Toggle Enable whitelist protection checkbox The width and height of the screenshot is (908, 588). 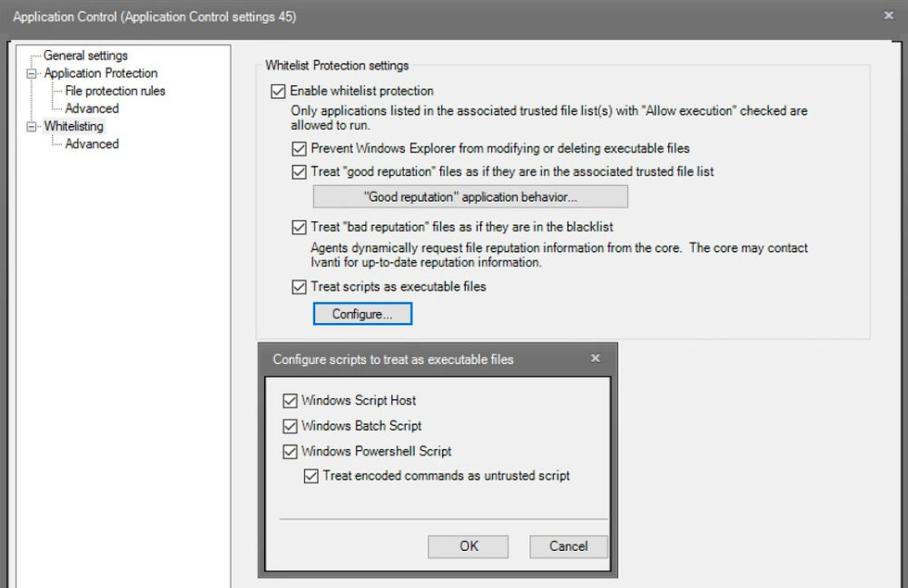click(278, 92)
